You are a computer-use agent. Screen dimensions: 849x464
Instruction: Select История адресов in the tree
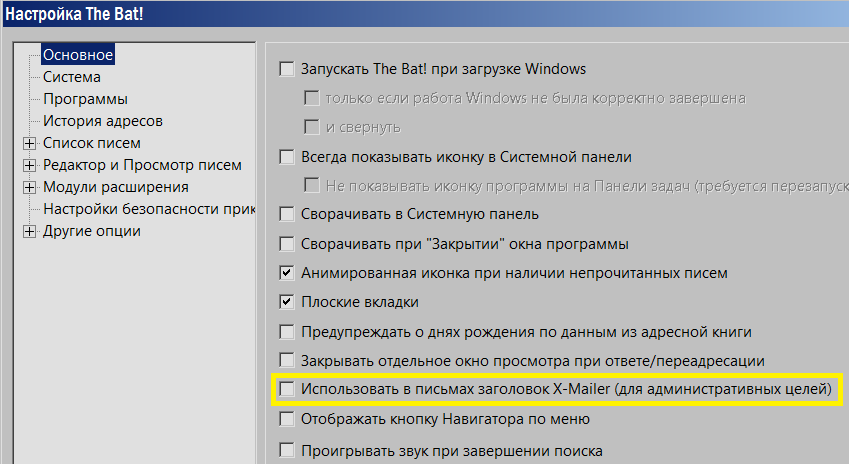click(x=103, y=121)
